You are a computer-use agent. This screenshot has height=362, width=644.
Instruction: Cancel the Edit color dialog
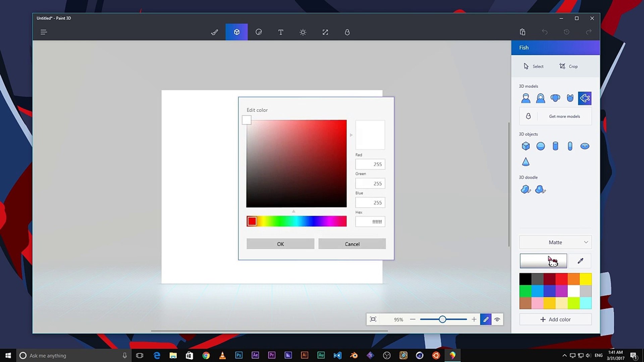pyautogui.click(x=352, y=244)
